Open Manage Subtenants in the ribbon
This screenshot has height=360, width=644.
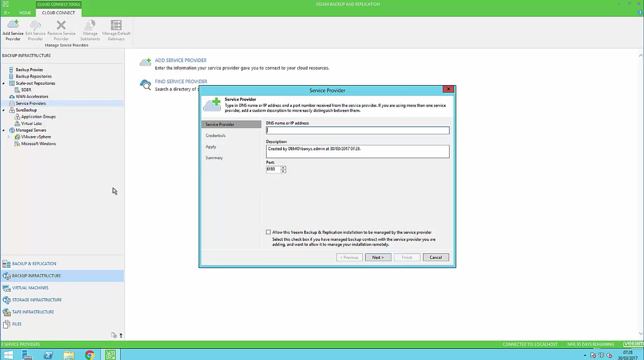pos(90,30)
